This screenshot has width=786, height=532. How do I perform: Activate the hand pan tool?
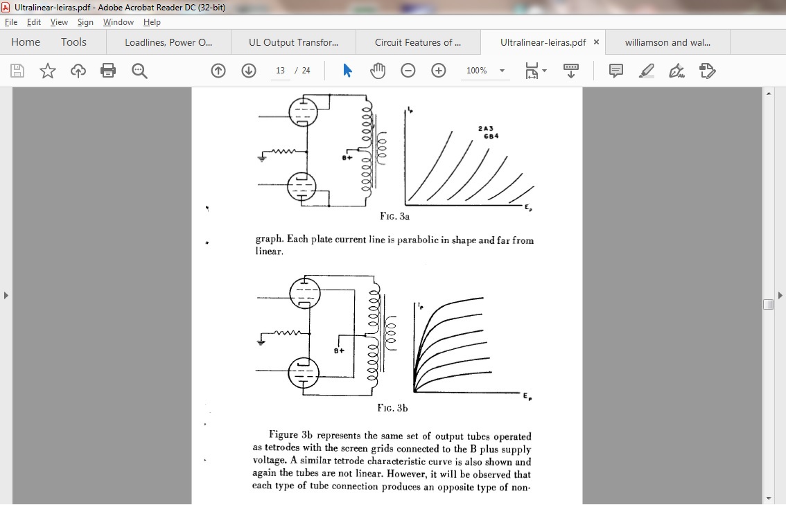(x=378, y=71)
